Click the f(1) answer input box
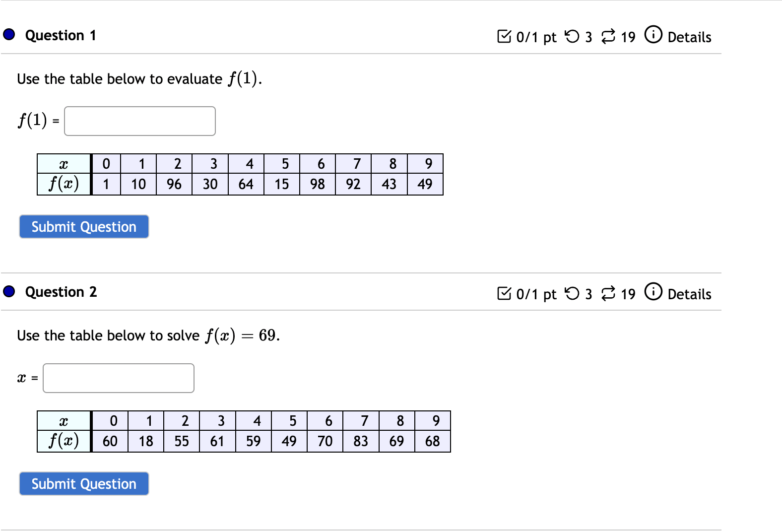Screen dimensions: 782x532 click(x=139, y=121)
